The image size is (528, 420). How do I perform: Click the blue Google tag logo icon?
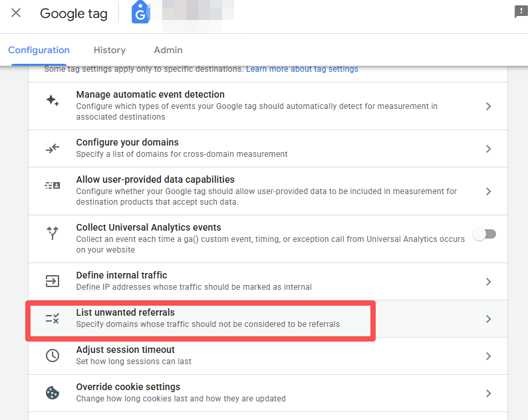click(140, 13)
